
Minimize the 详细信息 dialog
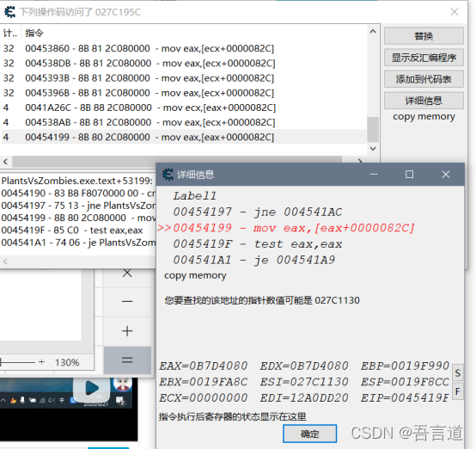click(x=374, y=175)
